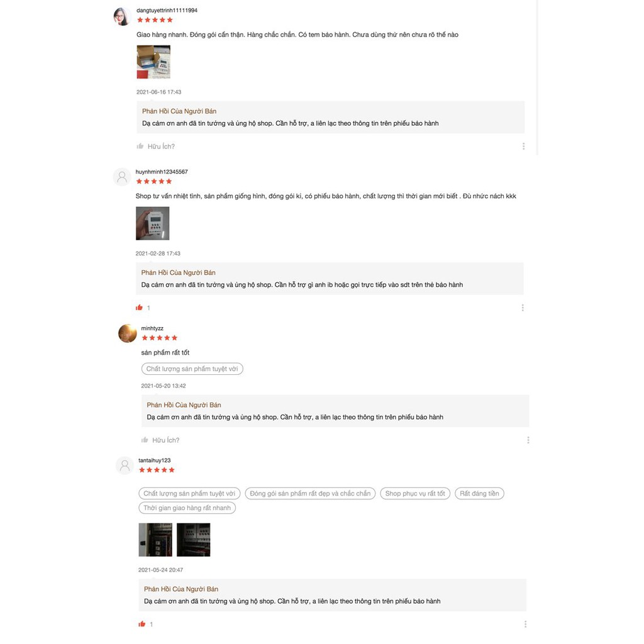This screenshot has height=644, width=644.
Task: Select tag 'Shop phục vụ rất tốt'
Action: [415, 493]
